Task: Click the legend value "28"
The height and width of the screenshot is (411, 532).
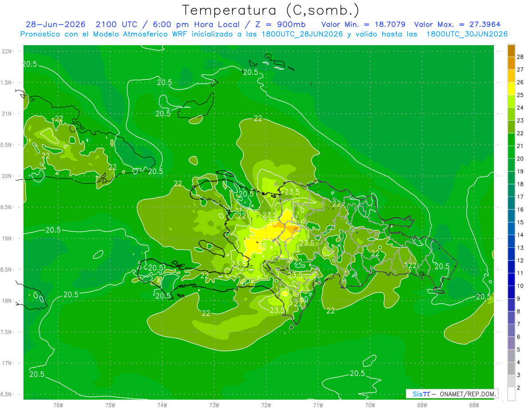Action: (520, 57)
